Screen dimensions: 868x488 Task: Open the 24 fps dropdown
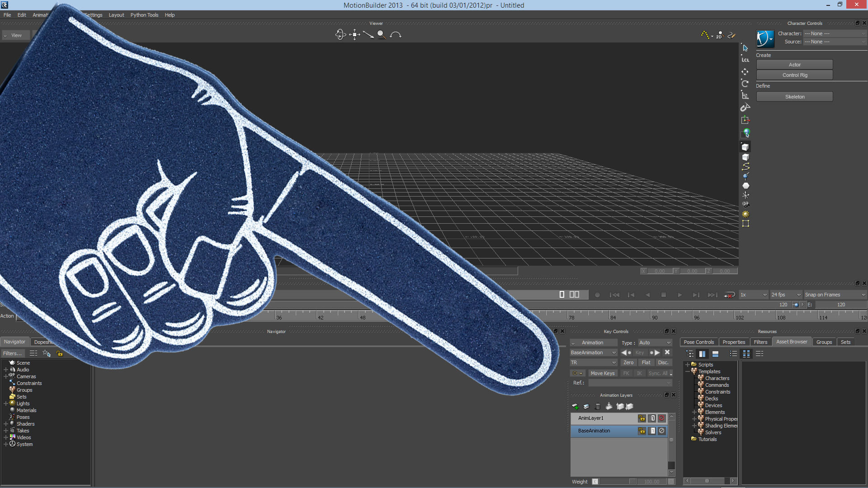point(786,295)
